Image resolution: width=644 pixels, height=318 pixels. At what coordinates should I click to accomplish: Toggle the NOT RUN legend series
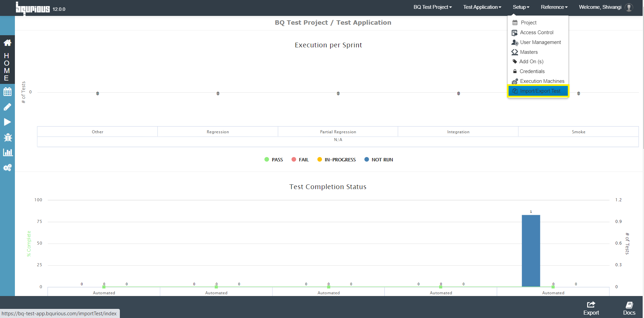379,160
